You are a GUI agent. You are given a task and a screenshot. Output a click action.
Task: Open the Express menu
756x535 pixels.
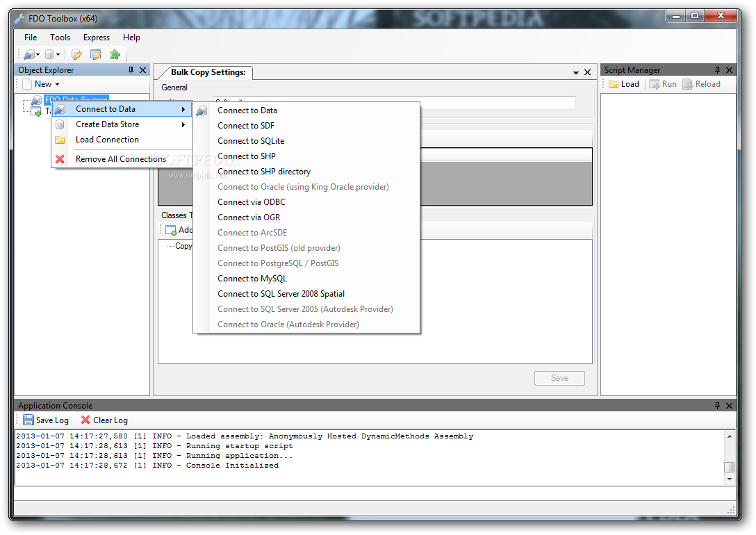point(97,38)
